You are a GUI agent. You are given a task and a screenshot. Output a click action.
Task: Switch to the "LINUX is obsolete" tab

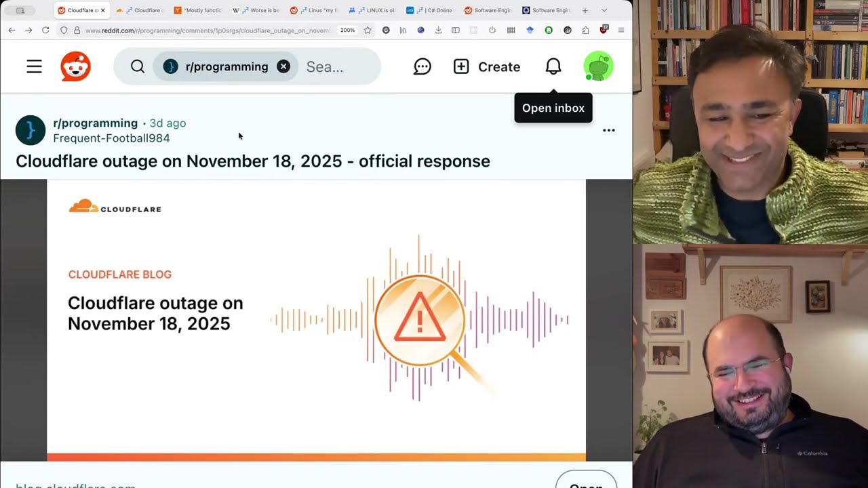tap(372, 11)
